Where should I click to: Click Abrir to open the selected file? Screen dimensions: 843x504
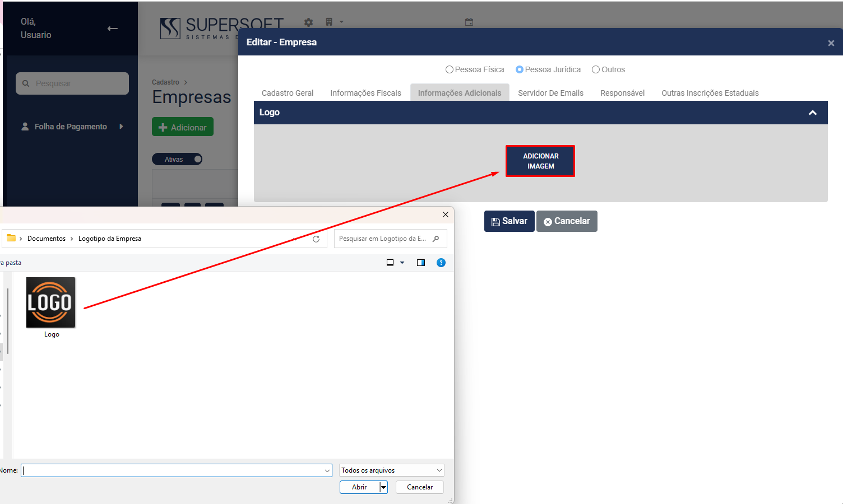pos(360,487)
